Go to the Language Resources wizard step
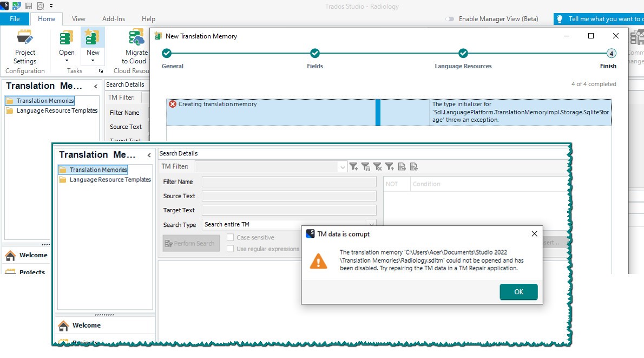Image resolution: width=644 pixels, height=358 pixels. tap(463, 54)
